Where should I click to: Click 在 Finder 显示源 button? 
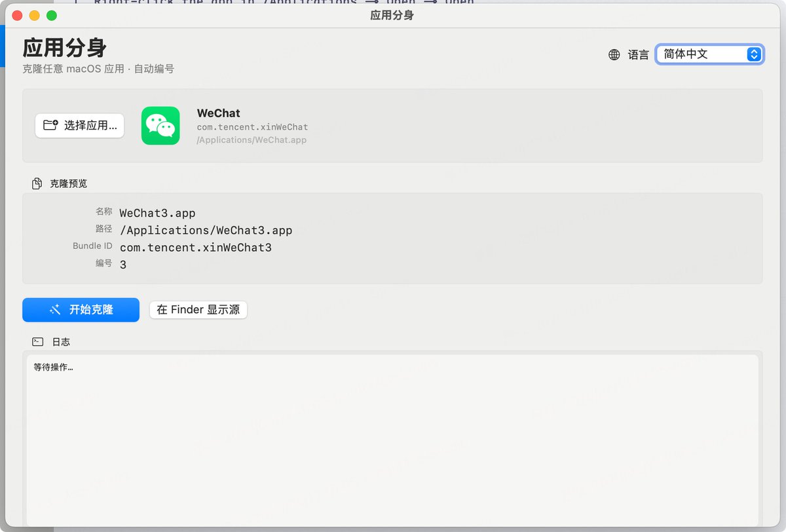click(x=198, y=310)
